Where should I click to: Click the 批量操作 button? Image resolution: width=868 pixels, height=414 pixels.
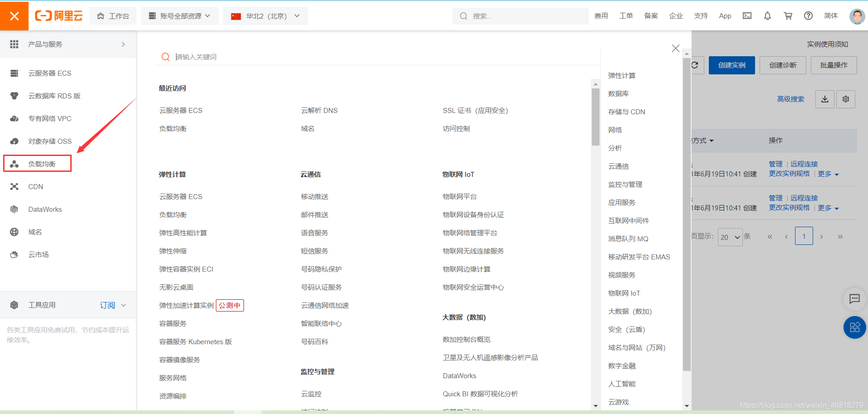point(834,65)
